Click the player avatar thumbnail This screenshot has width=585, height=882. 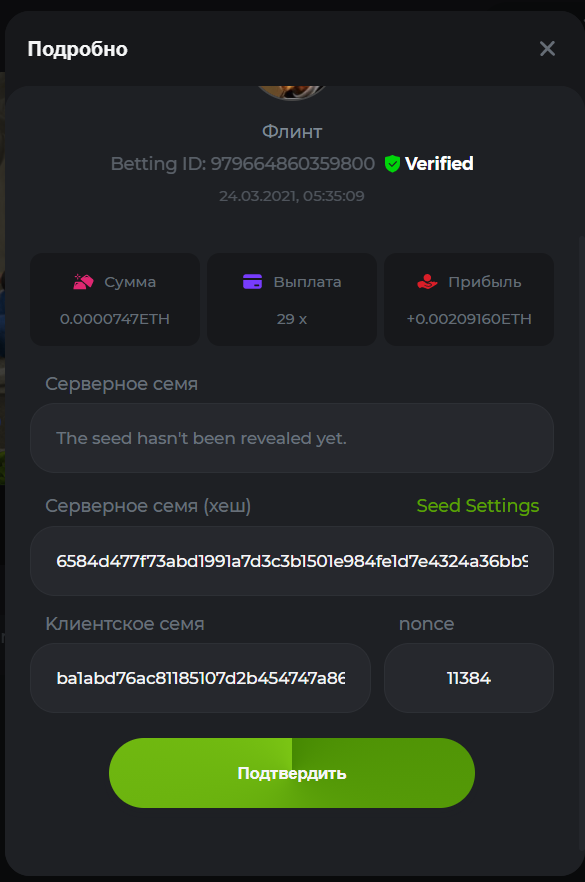(x=291, y=93)
